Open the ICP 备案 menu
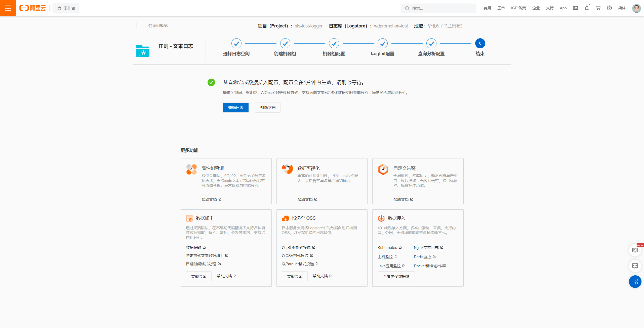 click(518, 8)
